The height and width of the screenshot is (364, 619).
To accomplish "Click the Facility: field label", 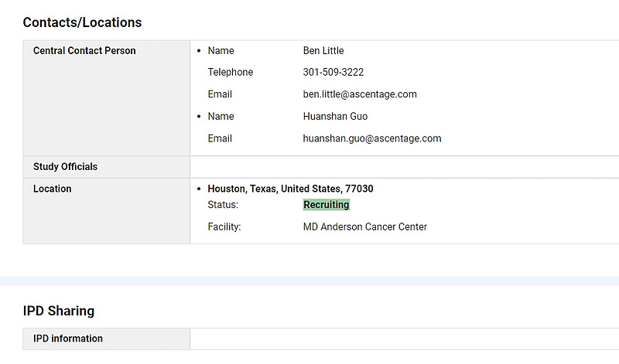I will tap(224, 226).
